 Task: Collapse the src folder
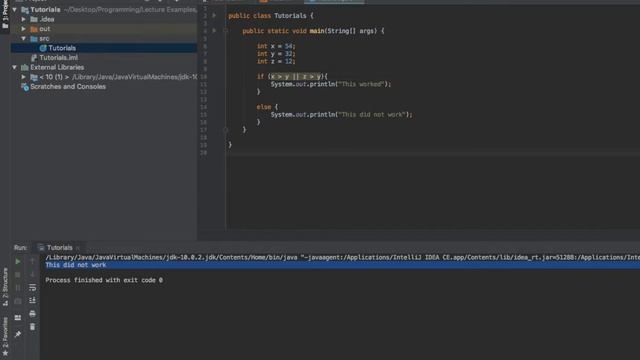[x=24, y=38]
